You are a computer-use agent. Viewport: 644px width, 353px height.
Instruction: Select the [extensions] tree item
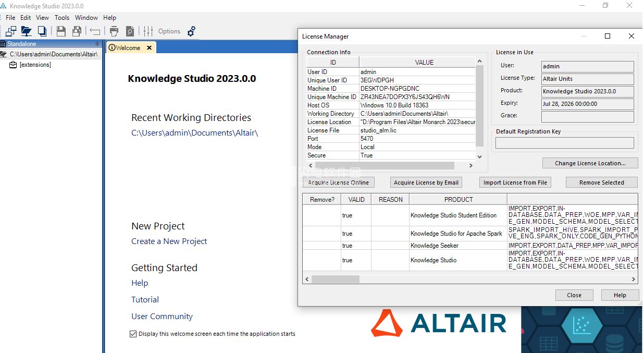click(35, 65)
